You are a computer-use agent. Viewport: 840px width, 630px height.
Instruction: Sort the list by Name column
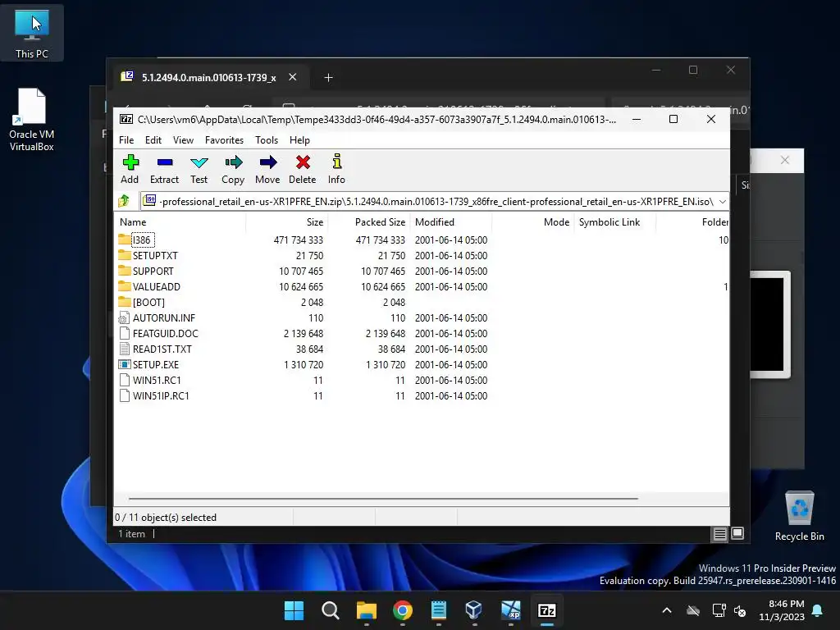180,221
